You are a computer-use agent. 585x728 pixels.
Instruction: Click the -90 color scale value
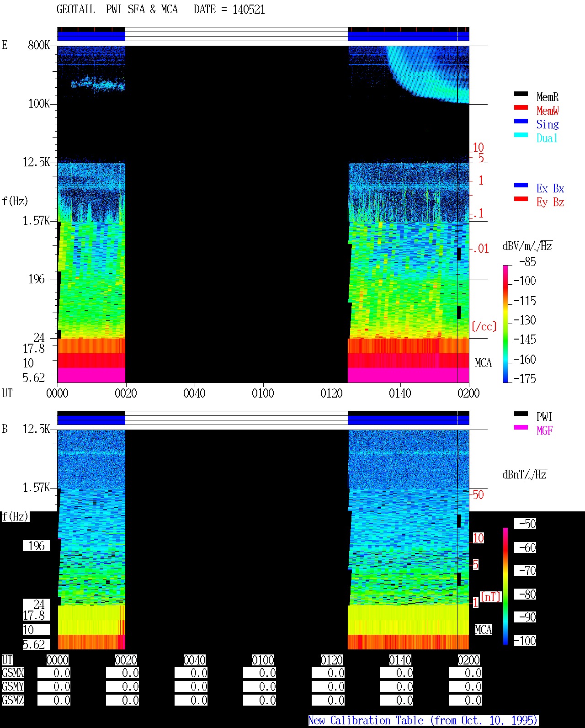[x=525, y=617]
